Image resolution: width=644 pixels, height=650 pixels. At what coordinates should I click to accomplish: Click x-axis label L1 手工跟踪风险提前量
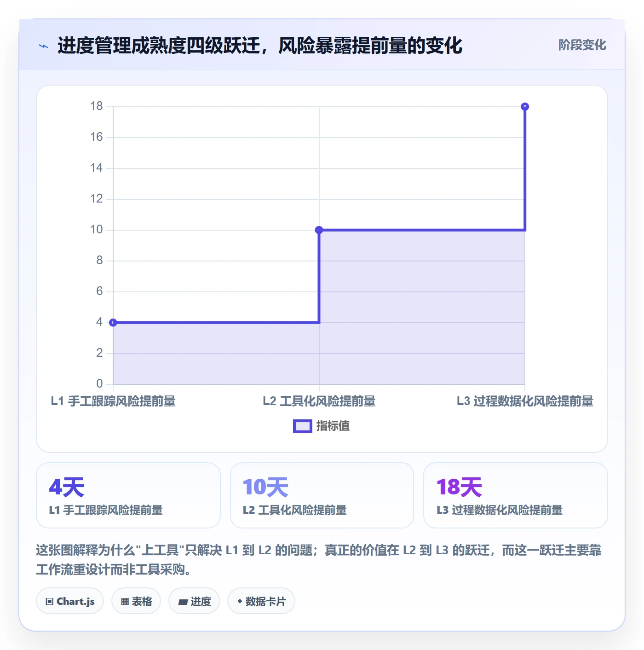click(113, 401)
